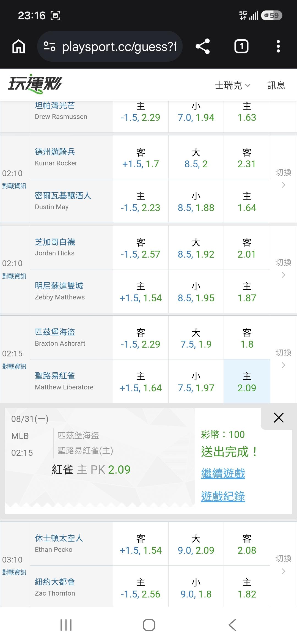This screenshot has width=297, height=644.
Task: Expand 切換 for Rangers vs Brewers game
Action: tap(284, 179)
